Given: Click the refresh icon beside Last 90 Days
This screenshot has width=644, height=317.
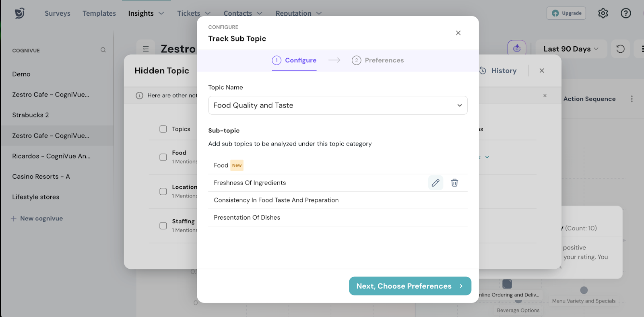Looking at the screenshot, I should pos(620,49).
